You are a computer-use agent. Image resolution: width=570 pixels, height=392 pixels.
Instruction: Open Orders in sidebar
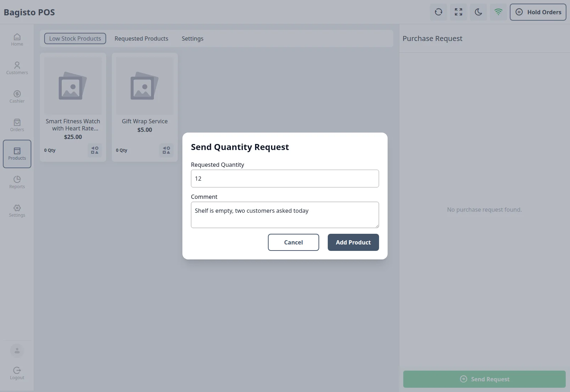17,125
